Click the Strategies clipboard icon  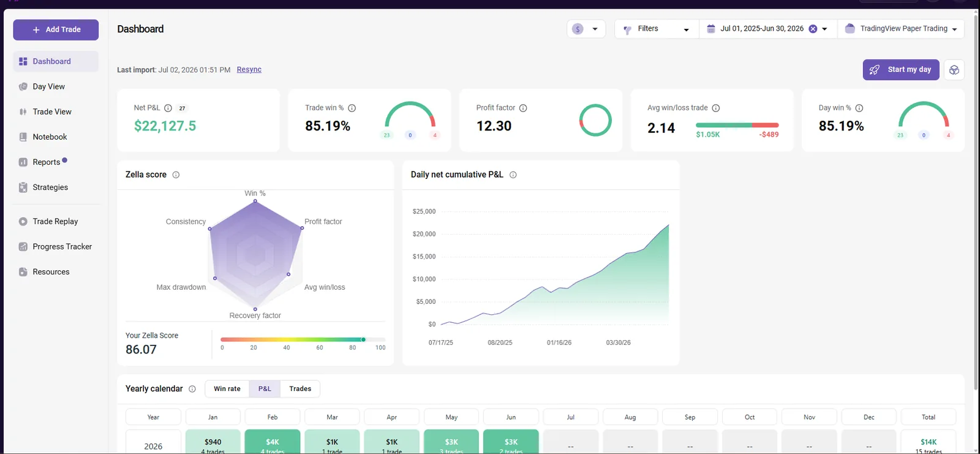coord(23,187)
